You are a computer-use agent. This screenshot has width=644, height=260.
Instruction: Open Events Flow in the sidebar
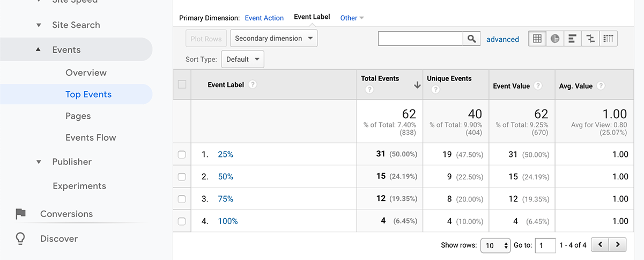[x=91, y=138]
